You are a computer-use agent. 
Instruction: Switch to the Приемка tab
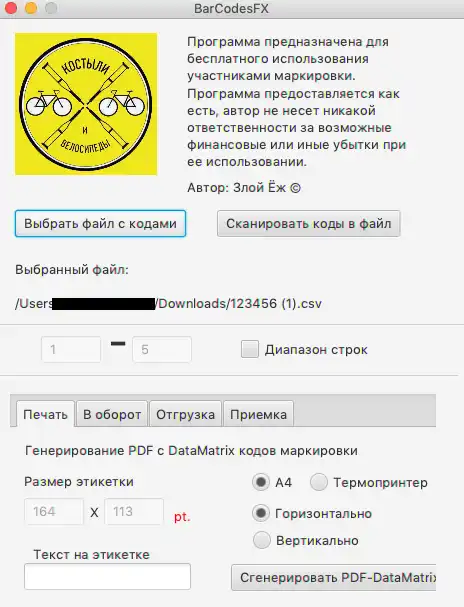pyautogui.click(x=259, y=414)
